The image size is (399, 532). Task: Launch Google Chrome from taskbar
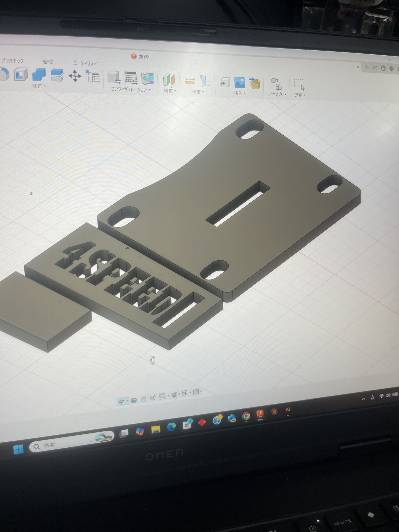tap(246, 416)
